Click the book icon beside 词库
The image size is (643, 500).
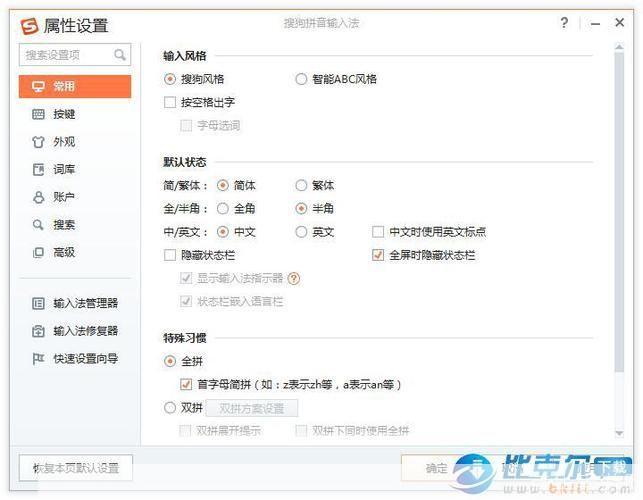pos(38,169)
